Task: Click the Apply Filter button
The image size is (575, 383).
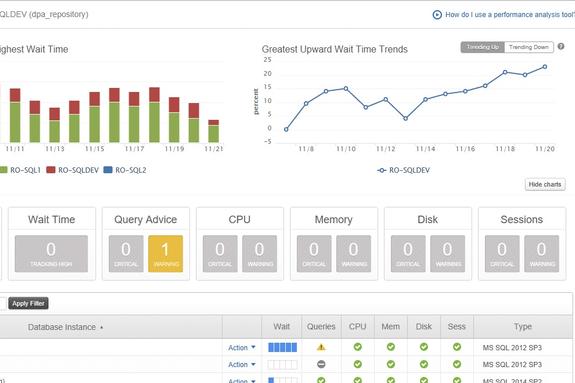Action: [28, 303]
